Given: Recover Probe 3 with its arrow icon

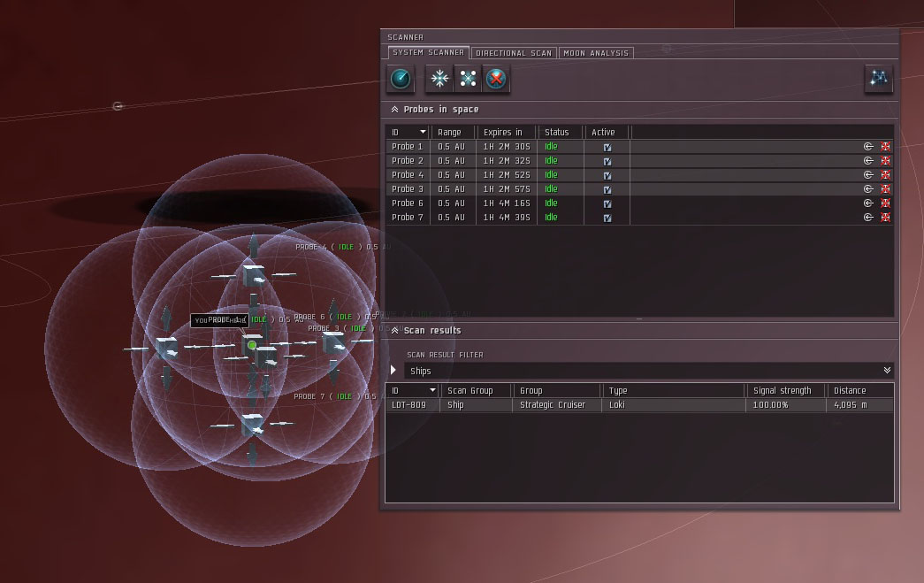Looking at the screenshot, I should point(868,189).
